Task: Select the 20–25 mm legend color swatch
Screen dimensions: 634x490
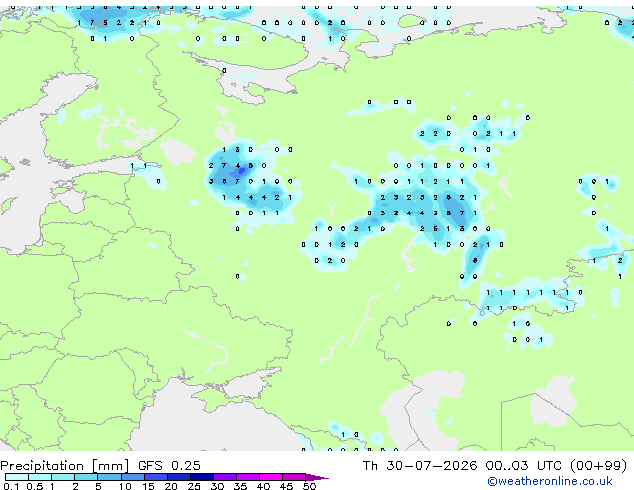Action: coord(179,477)
